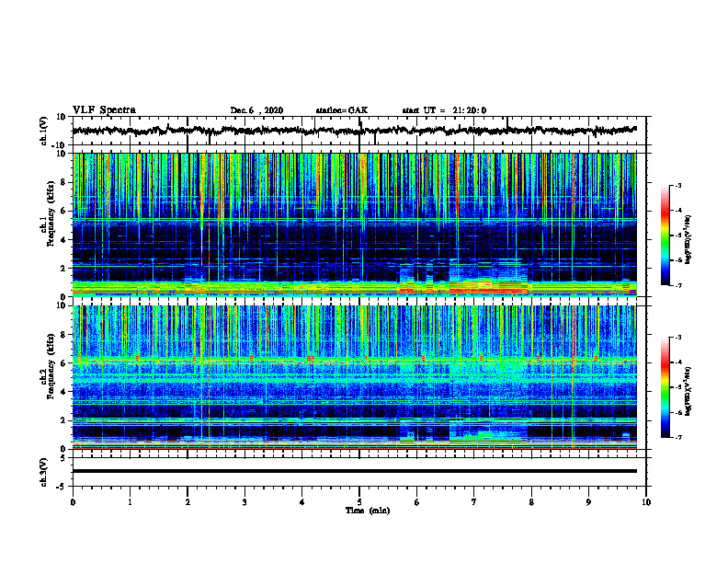Image resolution: width=728 pixels, height=563 pixels.
Task: Click the time axis tick label "0"
Action: pyautogui.click(x=73, y=502)
